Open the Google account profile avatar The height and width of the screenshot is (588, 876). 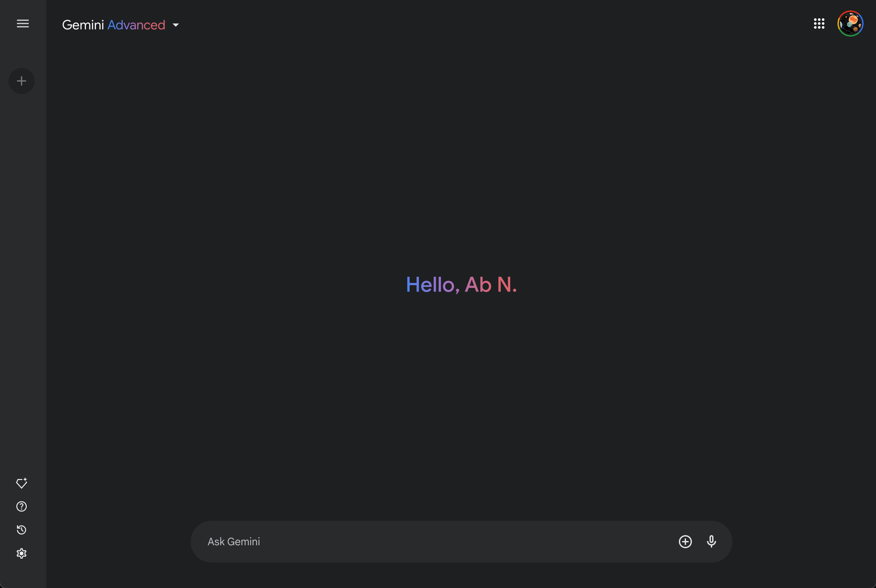click(850, 23)
